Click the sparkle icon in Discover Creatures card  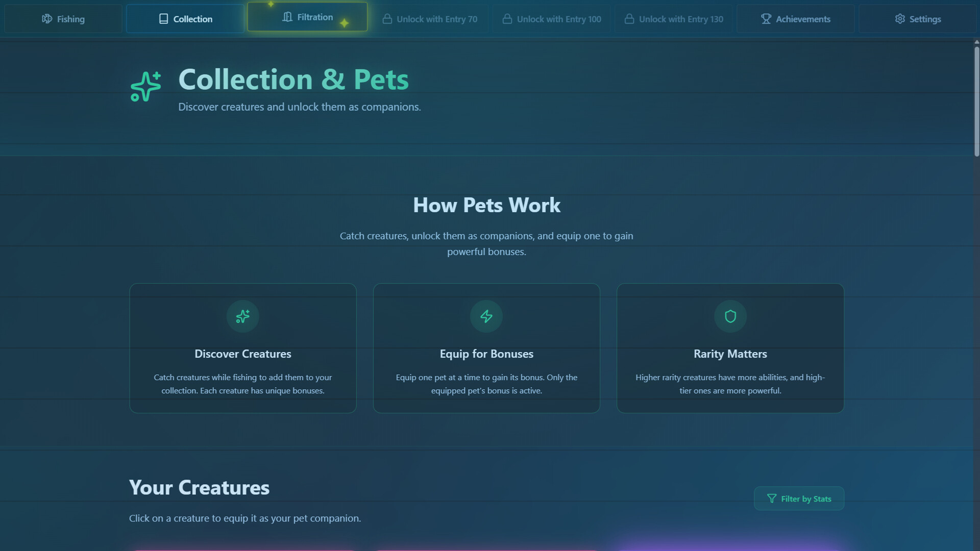(242, 316)
